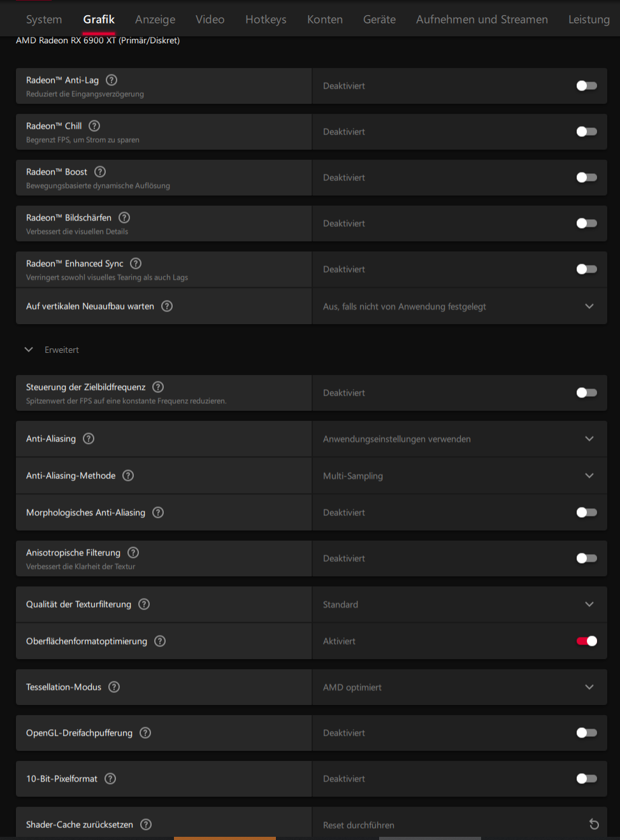Click help icon next to Radeon Anti-Lag
Image resolution: width=620 pixels, height=840 pixels.
pyautogui.click(x=112, y=80)
